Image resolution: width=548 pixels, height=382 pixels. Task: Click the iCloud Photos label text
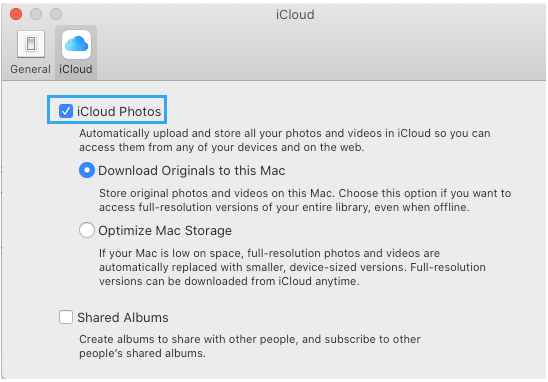[119, 111]
